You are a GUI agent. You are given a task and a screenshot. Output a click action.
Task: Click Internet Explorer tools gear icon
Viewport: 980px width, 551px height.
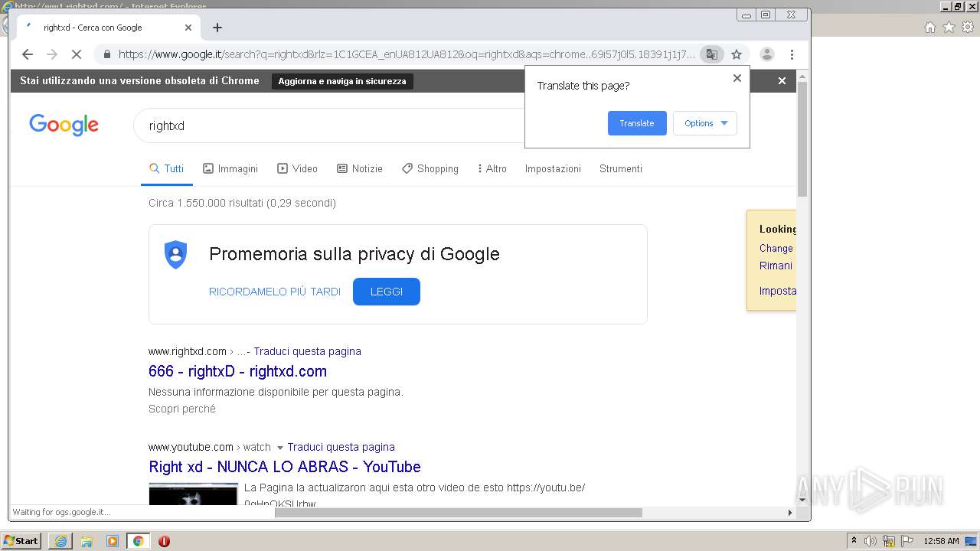coord(967,28)
